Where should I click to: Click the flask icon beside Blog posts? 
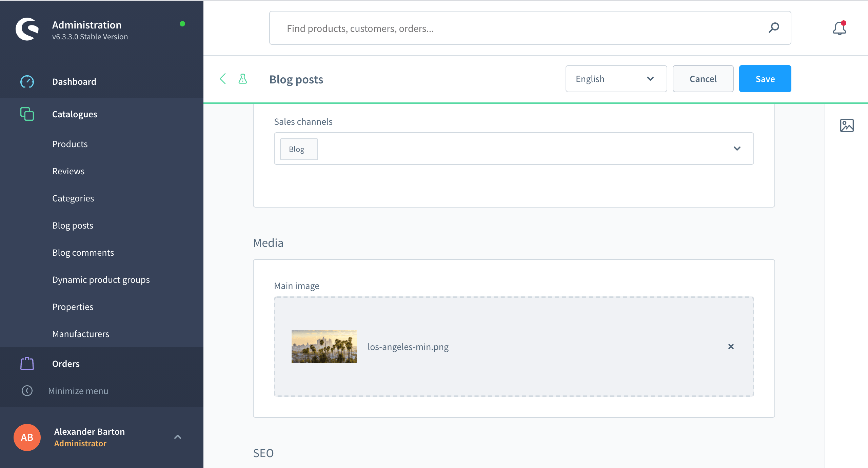point(243,79)
